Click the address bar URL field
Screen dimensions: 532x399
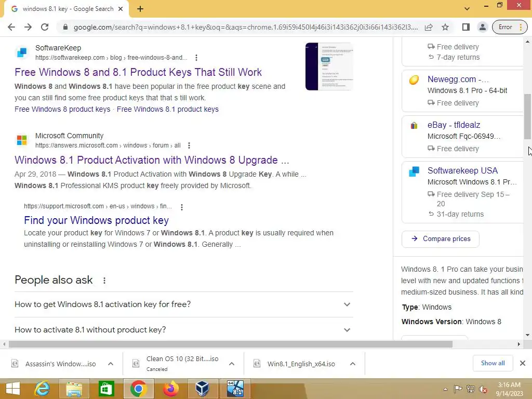click(246, 27)
